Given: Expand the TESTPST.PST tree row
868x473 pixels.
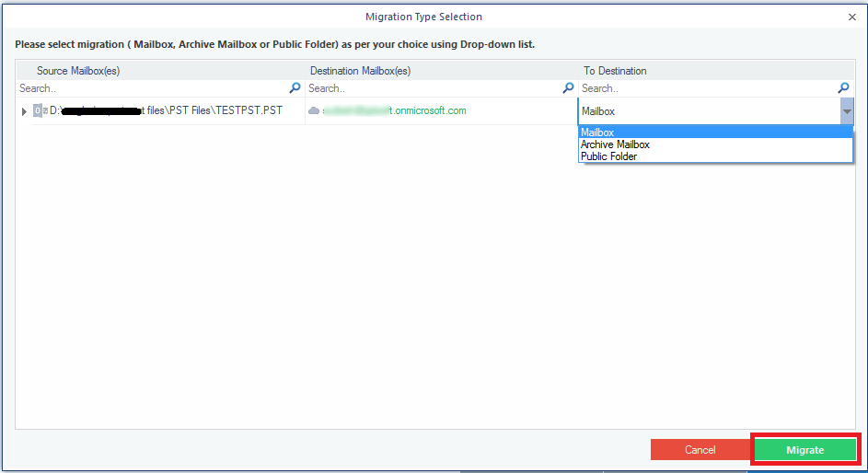Looking at the screenshot, I should coord(24,111).
